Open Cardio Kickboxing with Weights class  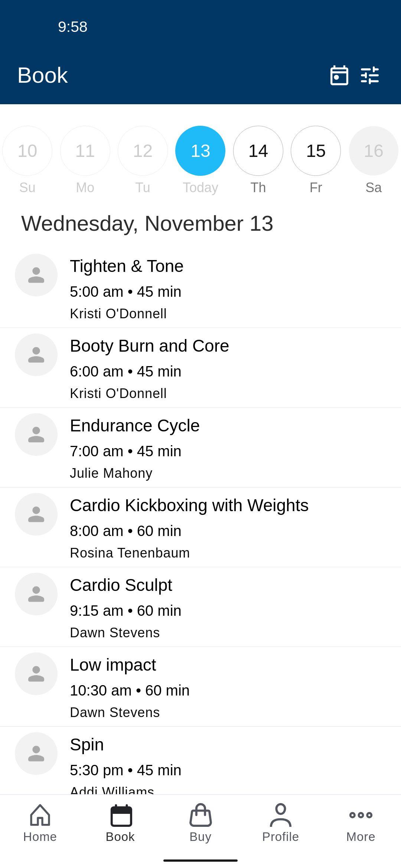(200, 527)
